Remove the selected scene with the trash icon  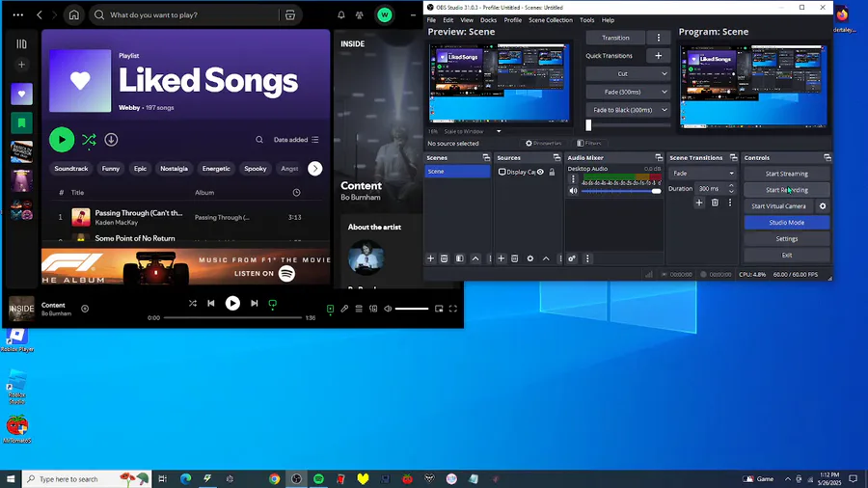click(444, 258)
